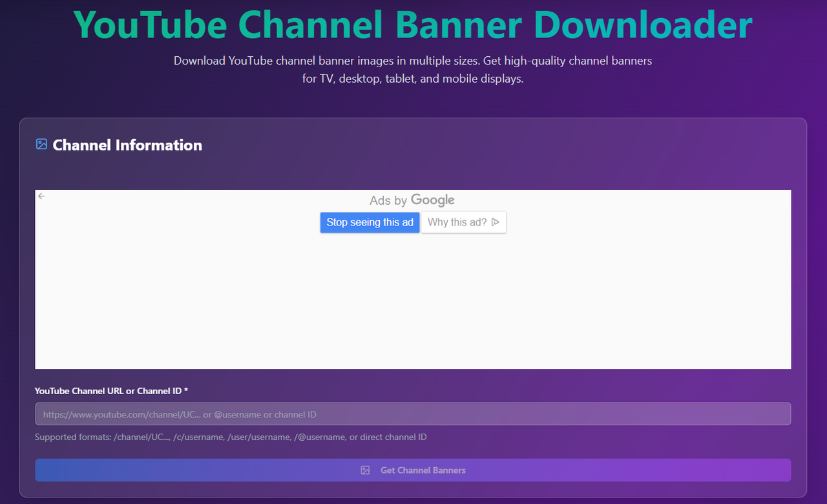This screenshot has height=504, width=827.
Task: Submit with the Get Channel Banners text
Action: coord(423,470)
